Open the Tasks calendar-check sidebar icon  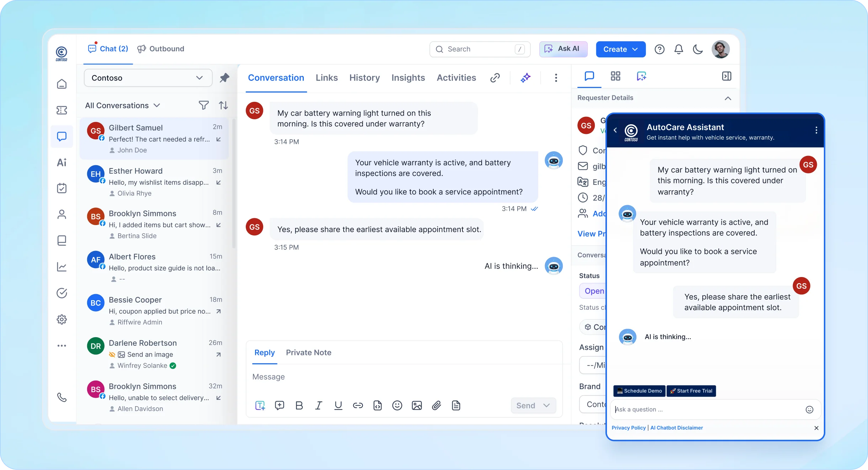pyautogui.click(x=62, y=188)
